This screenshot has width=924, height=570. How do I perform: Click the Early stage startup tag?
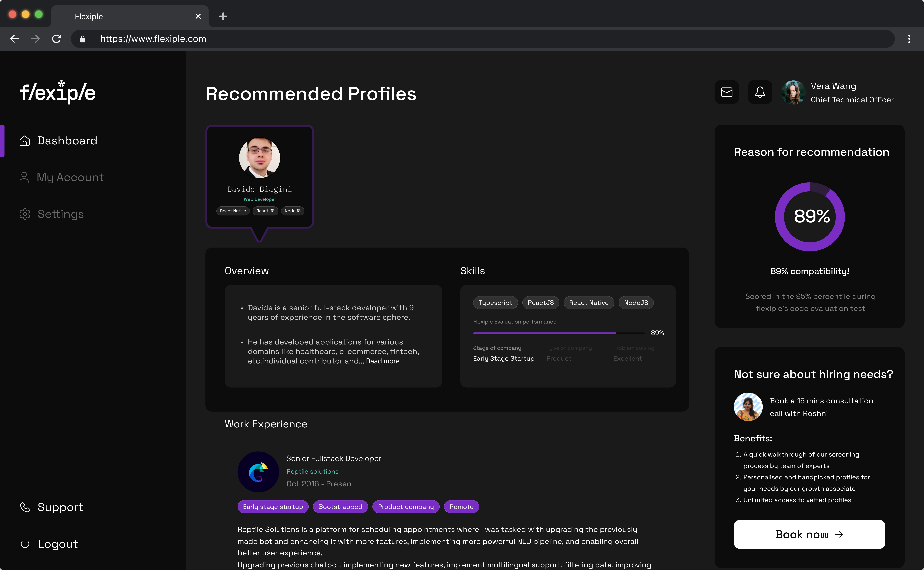[x=273, y=507]
